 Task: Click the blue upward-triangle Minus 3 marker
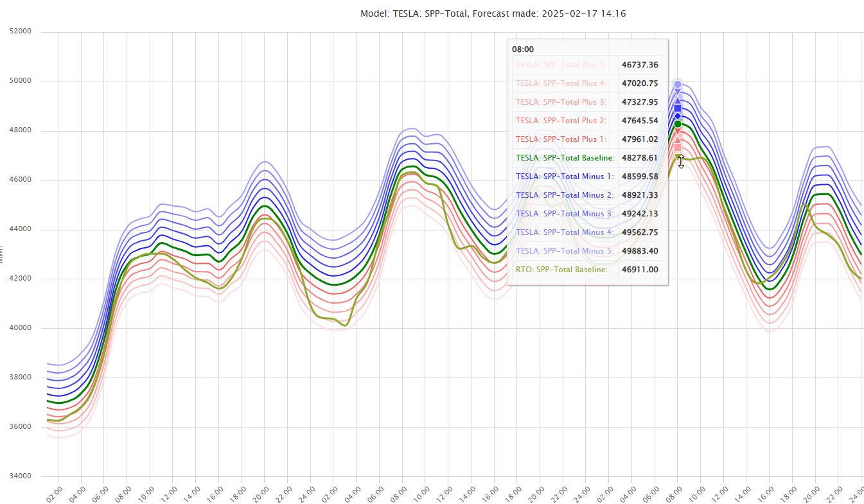pos(678,101)
